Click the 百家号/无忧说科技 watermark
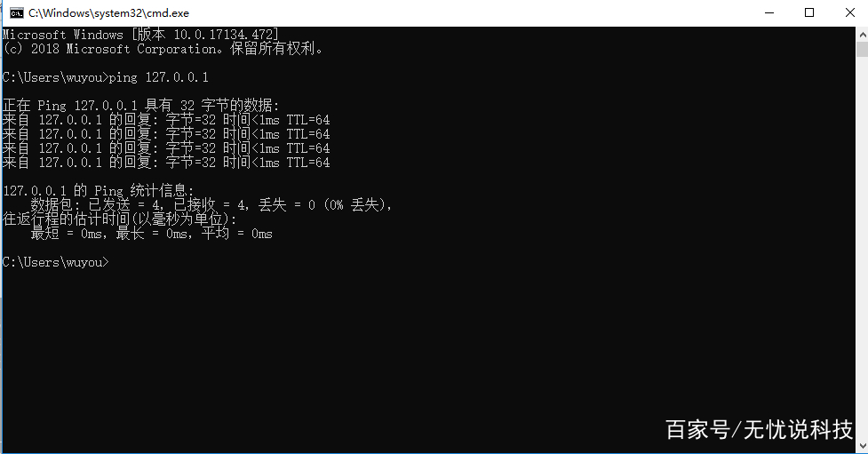 [759, 430]
